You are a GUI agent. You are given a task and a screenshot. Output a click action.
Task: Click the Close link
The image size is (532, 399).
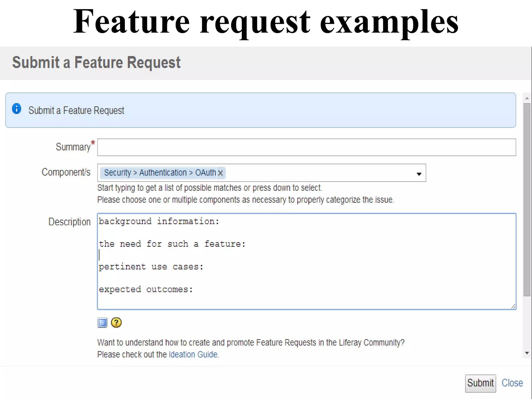pyautogui.click(x=512, y=383)
